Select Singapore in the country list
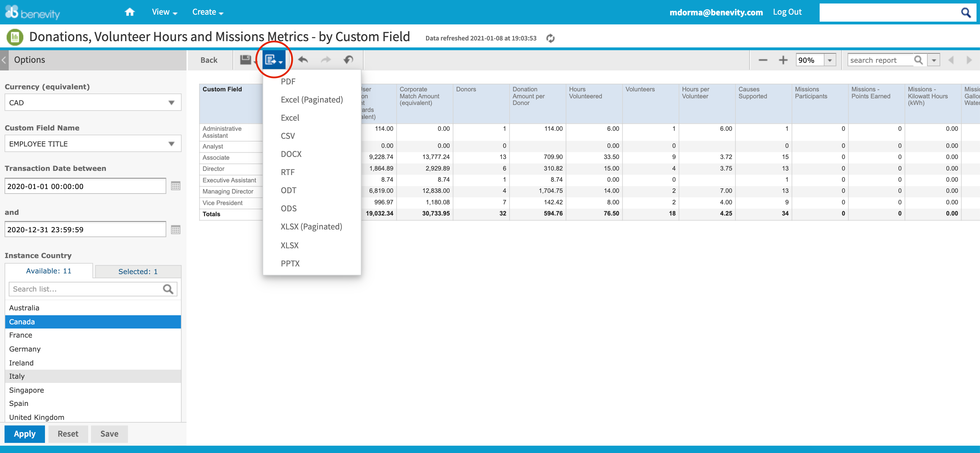The height and width of the screenshot is (453, 980). (x=93, y=390)
